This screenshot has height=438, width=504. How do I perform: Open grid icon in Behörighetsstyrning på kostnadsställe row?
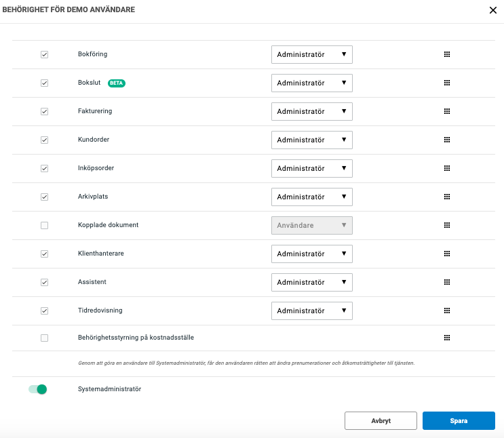pyautogui.click(x=447, y=338)
